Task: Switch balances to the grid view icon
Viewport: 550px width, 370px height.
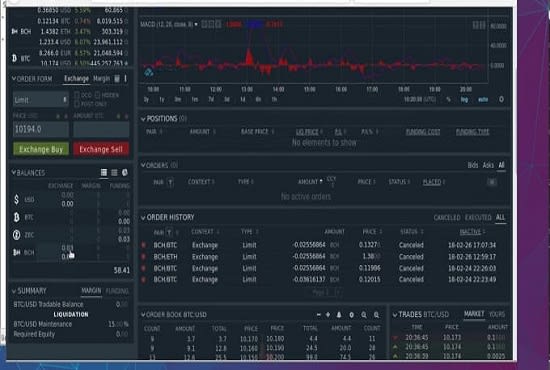Action: tap(104, 172)
